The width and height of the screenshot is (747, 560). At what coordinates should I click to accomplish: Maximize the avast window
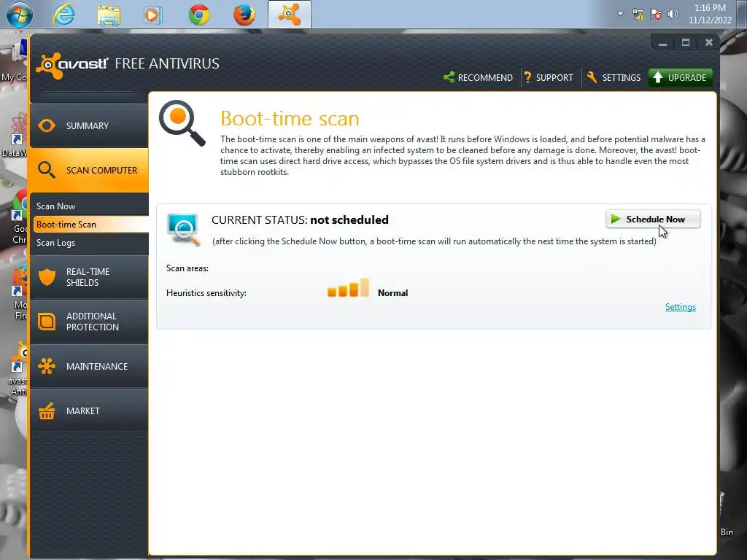point(686,43)
